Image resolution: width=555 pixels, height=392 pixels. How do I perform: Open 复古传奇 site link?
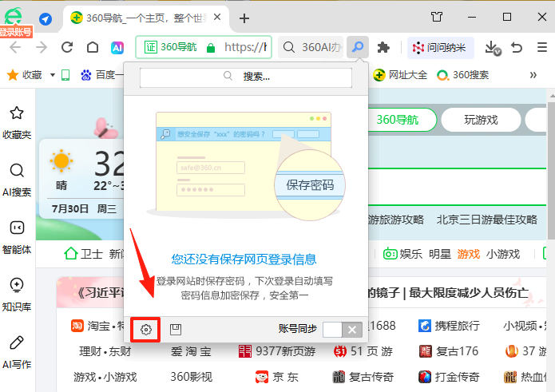(x=363, y=377)
